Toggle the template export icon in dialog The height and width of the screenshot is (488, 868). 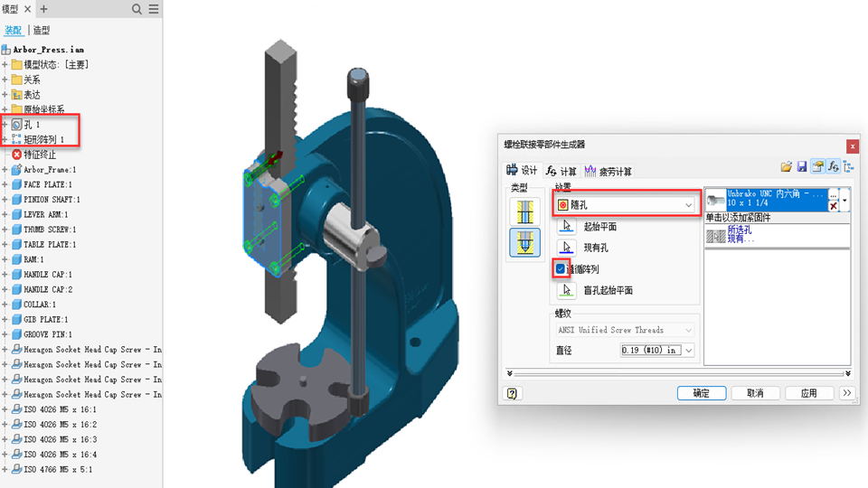point(817,166)
